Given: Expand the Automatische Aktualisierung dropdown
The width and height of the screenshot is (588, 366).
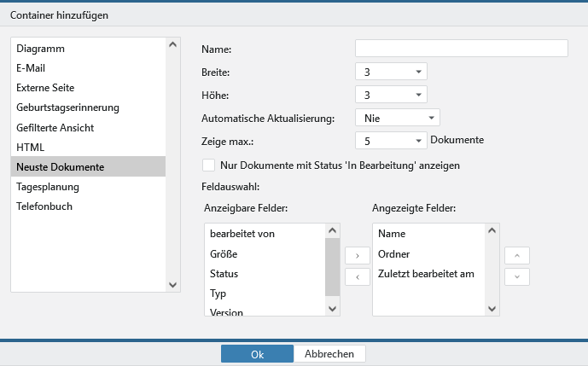Looking at the screenshot, I should (x=397, y=118).
